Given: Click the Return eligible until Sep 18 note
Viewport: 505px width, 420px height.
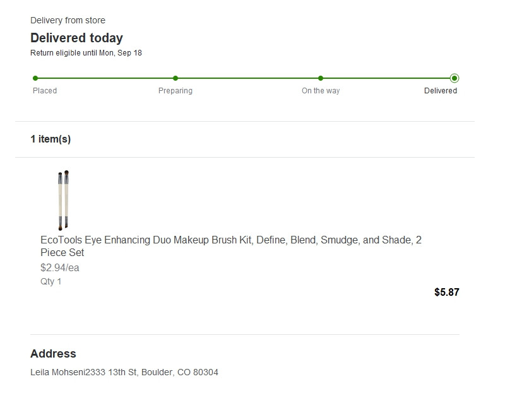Looking at the screenshot, I should (86, 53).
